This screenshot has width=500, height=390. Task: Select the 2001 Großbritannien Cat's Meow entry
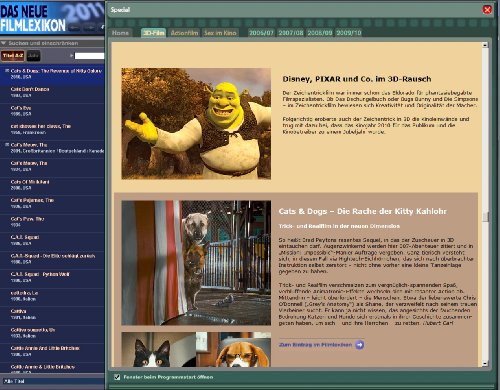pyautogui.click(x=52, y=148)
